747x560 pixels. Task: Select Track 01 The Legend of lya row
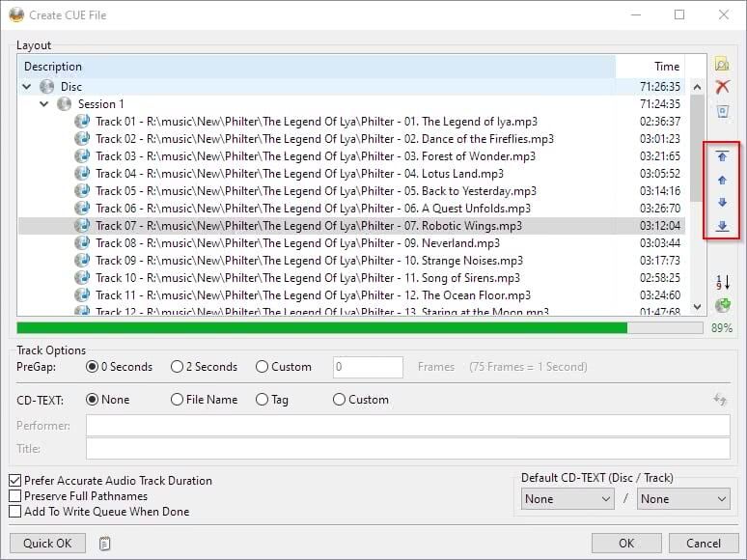click(x=351, y=122)
